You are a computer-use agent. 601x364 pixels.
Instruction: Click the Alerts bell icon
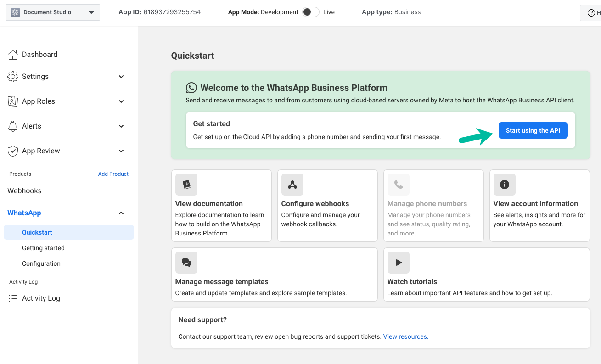point(13,126)
